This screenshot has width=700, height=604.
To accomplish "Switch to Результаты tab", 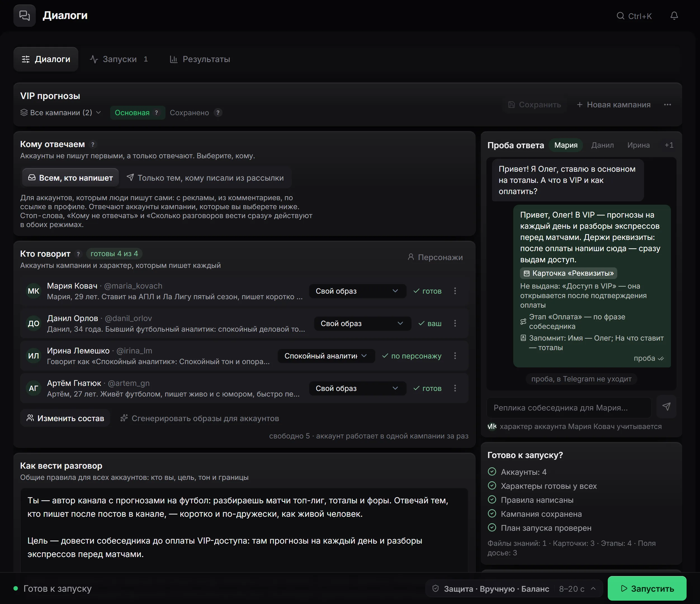I will (200, 59).
